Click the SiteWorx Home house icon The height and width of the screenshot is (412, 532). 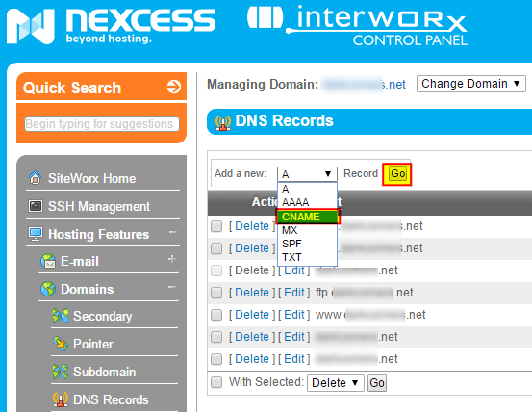click(35, 177)
